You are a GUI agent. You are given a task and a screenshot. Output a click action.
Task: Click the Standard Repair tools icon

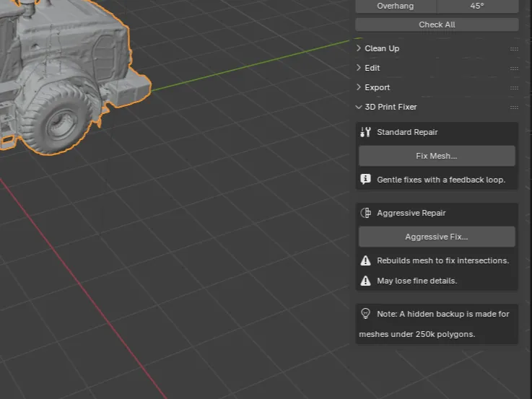click(365, 132)
